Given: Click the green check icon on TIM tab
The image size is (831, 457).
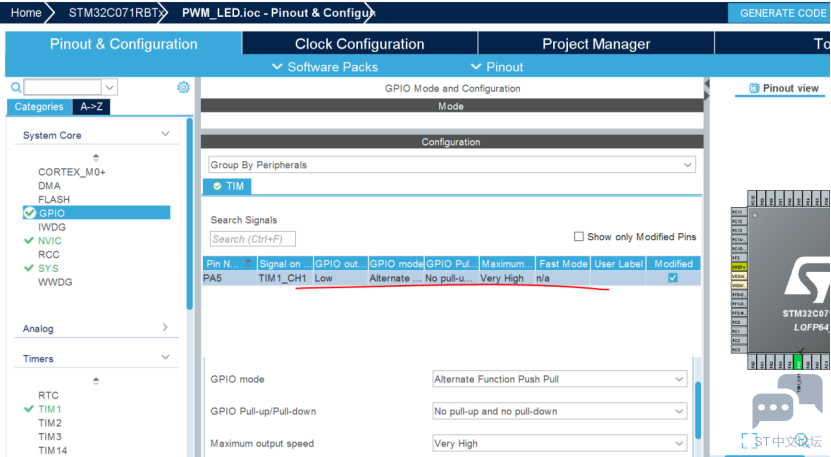Looking at the screenshot, I should coord(217,186).
